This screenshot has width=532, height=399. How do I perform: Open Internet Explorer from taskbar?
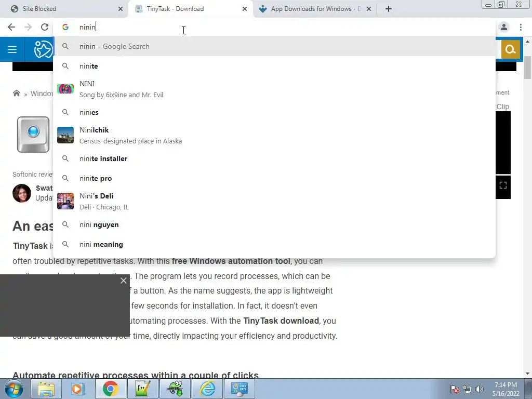coord(207,389)
